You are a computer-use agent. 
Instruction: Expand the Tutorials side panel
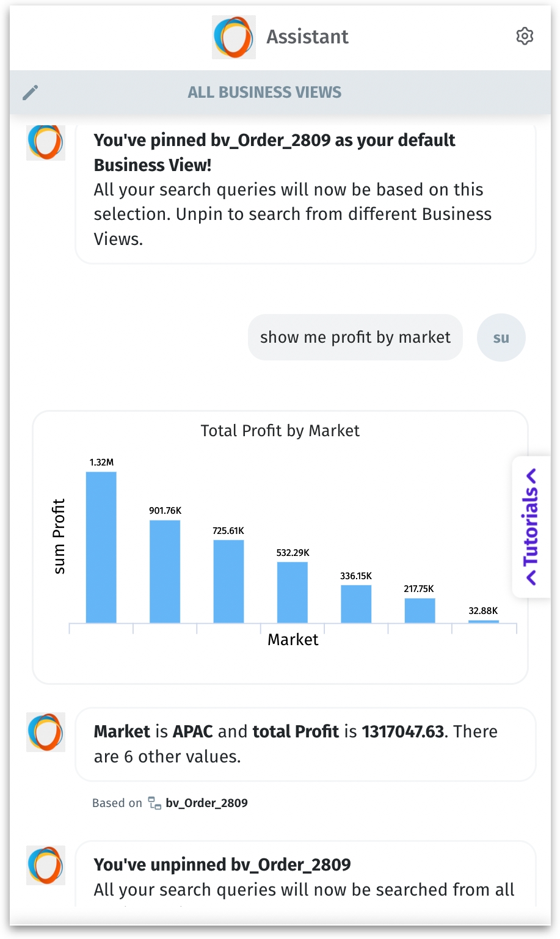pyautogui.click(x=531, y=527)
